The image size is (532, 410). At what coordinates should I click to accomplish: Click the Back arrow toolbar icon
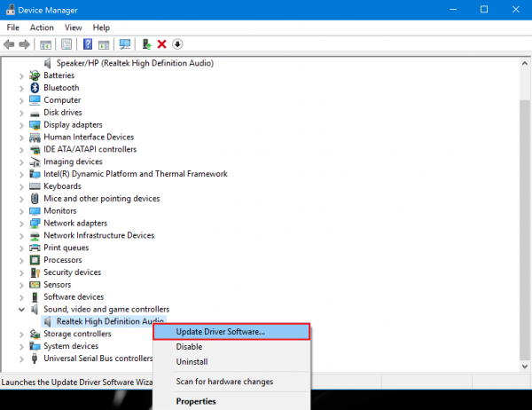point(9,44)
